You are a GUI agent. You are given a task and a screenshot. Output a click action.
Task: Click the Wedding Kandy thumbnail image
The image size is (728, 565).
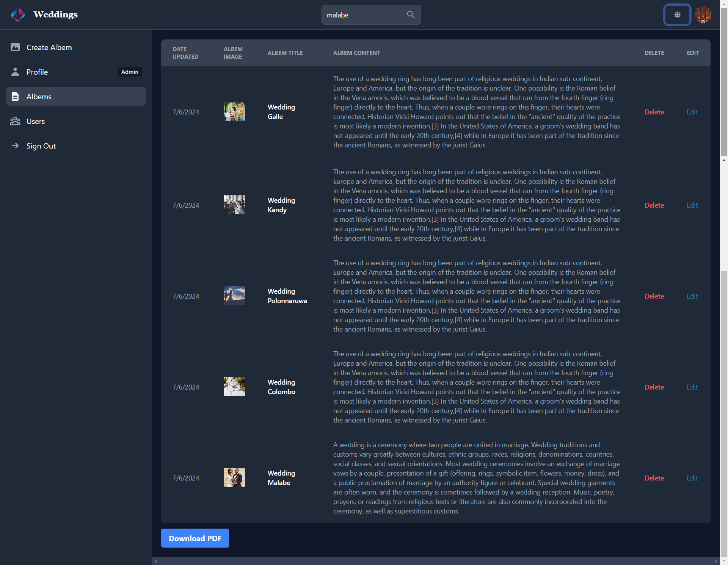coord(234,205)
